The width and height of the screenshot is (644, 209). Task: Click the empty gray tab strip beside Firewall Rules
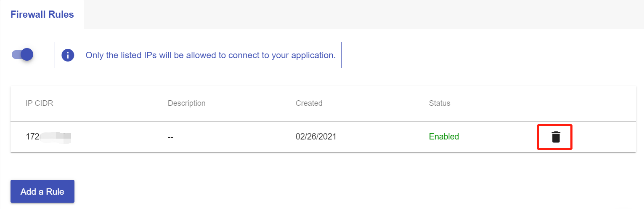click(362, 15)
